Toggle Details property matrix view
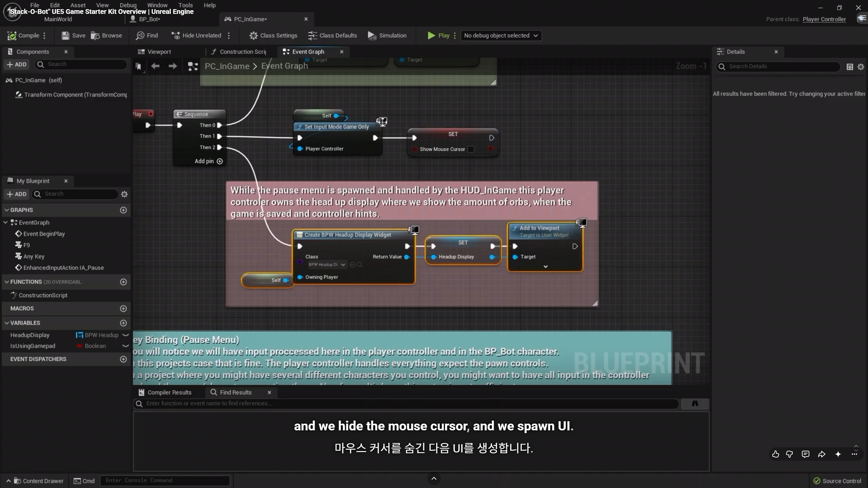 [850, 67]
